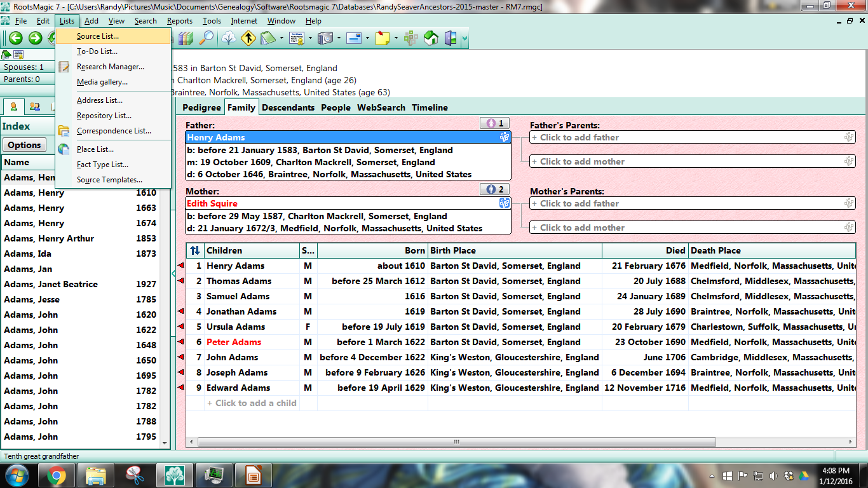Click the red marker beside Henry Adams child row
The width and height of the screenshot is (868, 488).
180,266
